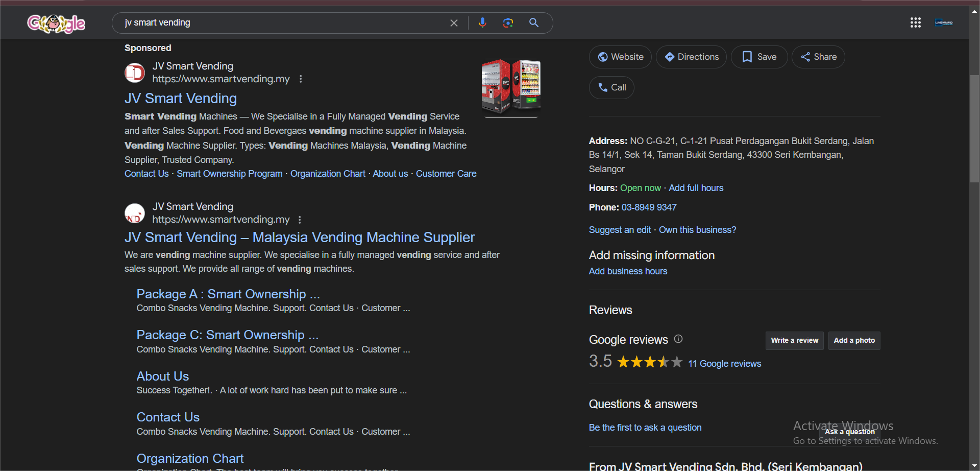Image resolution: width=980 pixels, height=471 pixels.
Task: Search by image with Lens icon
Action: point(508,23)
